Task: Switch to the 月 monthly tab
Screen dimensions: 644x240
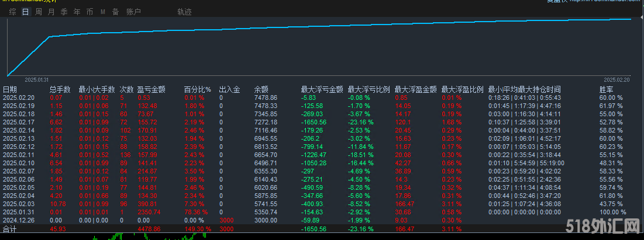Action: pos(51,12)
